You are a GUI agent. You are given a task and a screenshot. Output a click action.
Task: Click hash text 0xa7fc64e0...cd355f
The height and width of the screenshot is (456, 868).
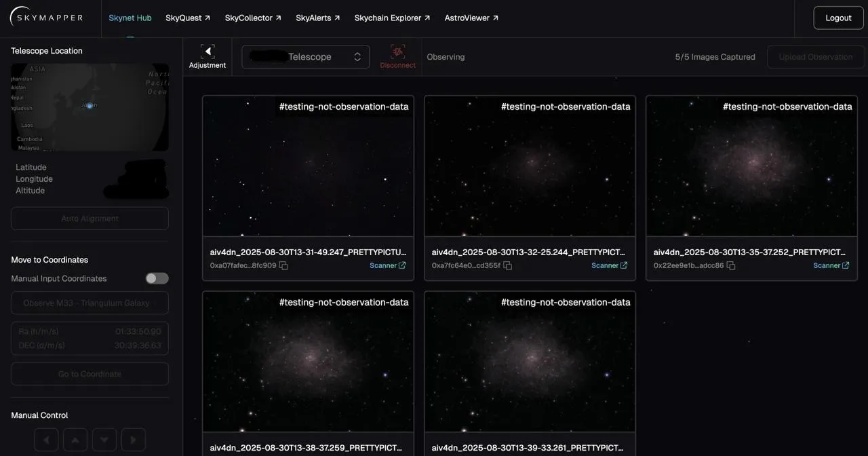coord(466,265)
